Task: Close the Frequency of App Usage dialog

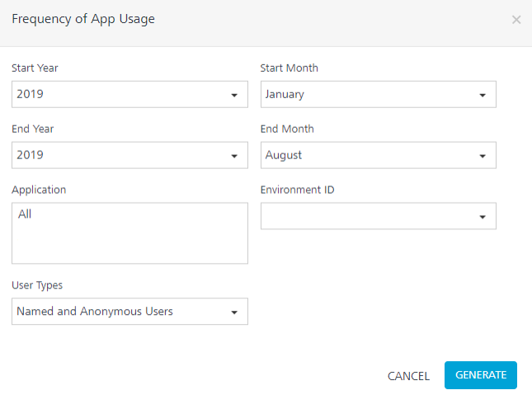Action: (516, 20)
